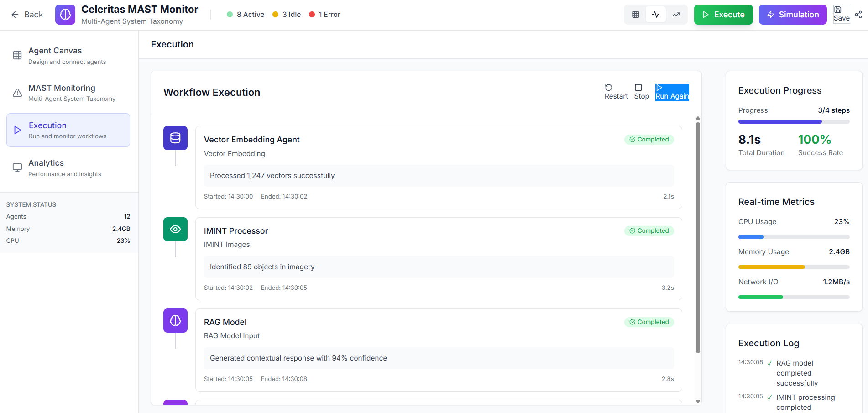Open MAST Monitoring in the sidebar

(x=68, y=93)
